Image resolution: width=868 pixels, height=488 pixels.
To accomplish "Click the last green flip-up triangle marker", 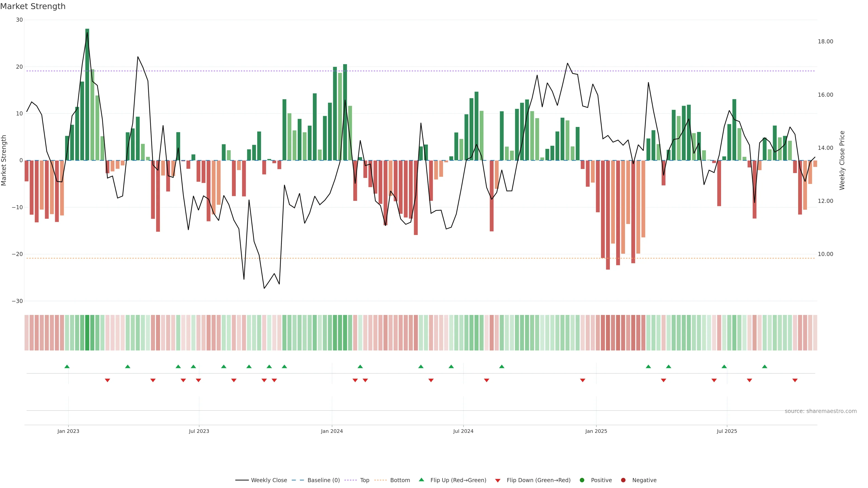I will [764, 366].
